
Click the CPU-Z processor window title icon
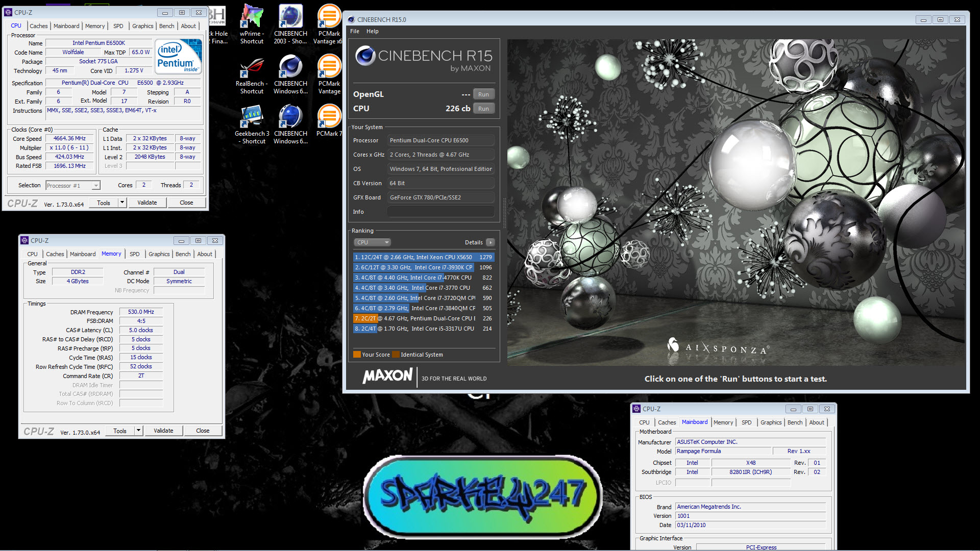[8, 12]
